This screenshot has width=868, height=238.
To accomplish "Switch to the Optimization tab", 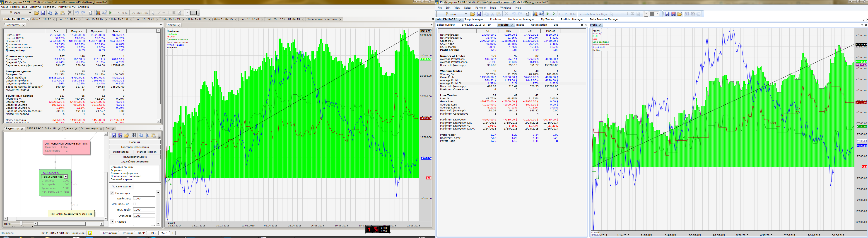I will pos(539,25).
